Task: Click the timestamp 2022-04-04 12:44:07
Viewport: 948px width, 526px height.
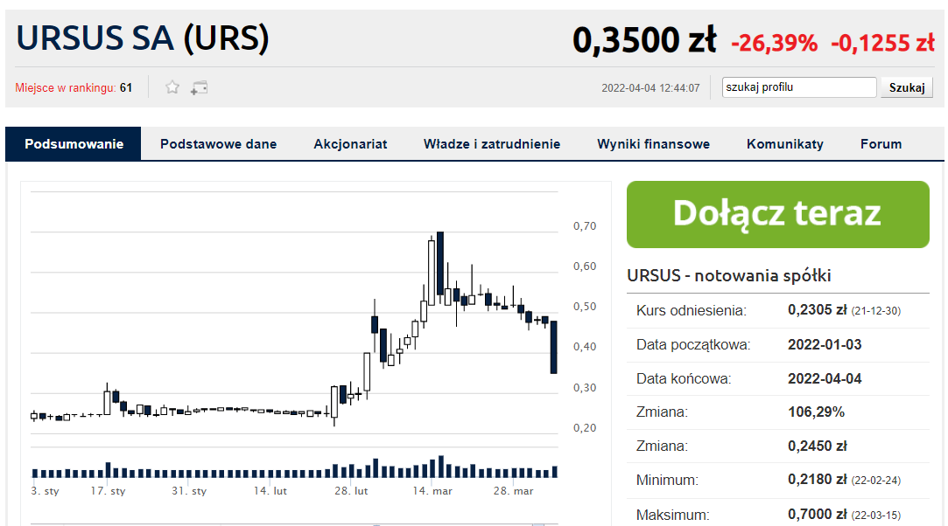Action: (651, 88)
